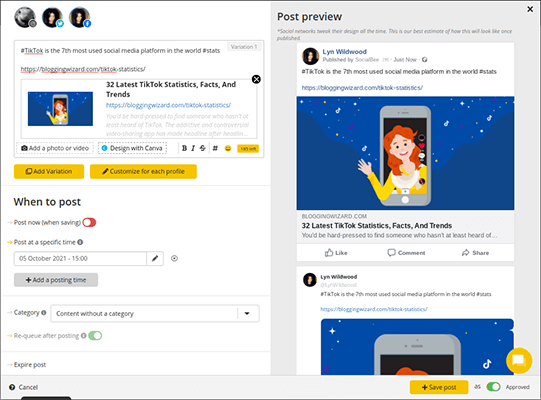541x400 pixels.
Task: Apply bold formatting
Action: [184, 148]
